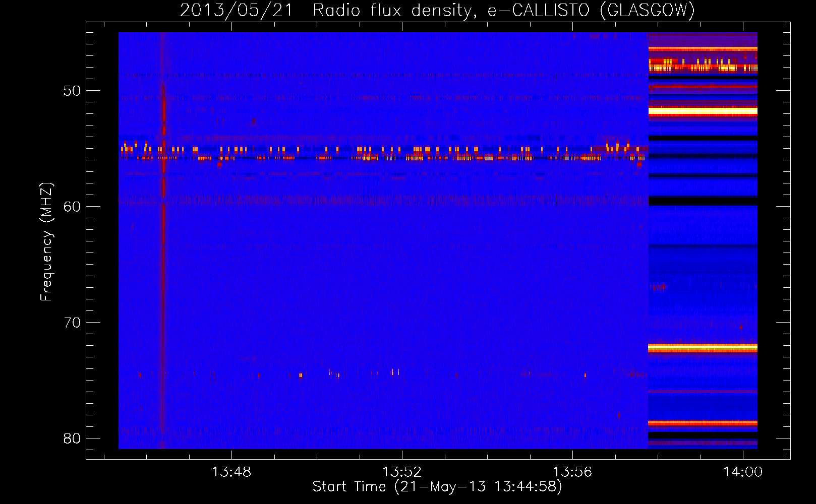816x504 pixels.
Task: Click the 13:48 time tick label
Action: pyautogui.click(x=231, y=472)
